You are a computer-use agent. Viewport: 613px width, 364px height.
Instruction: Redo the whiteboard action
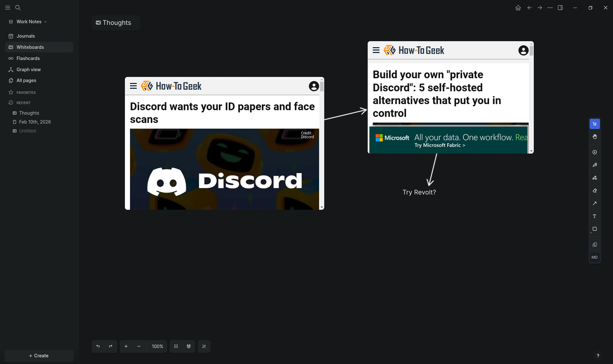(111, 346)
